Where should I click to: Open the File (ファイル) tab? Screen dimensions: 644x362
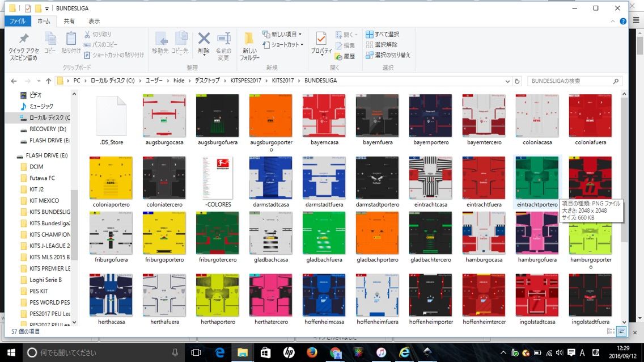18,21
